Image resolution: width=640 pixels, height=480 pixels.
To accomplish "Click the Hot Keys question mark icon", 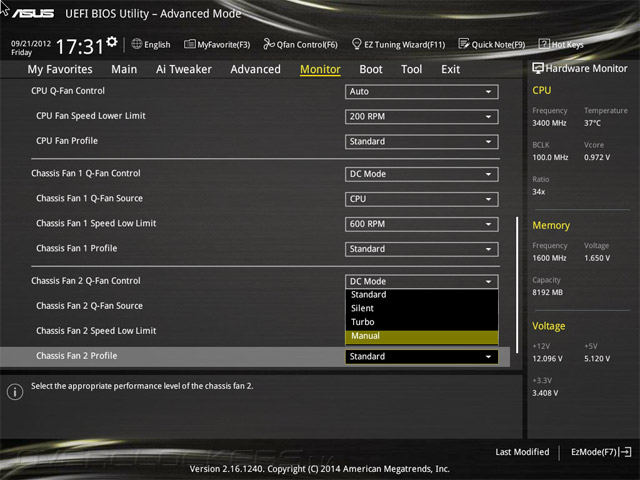I will [544, 44].
